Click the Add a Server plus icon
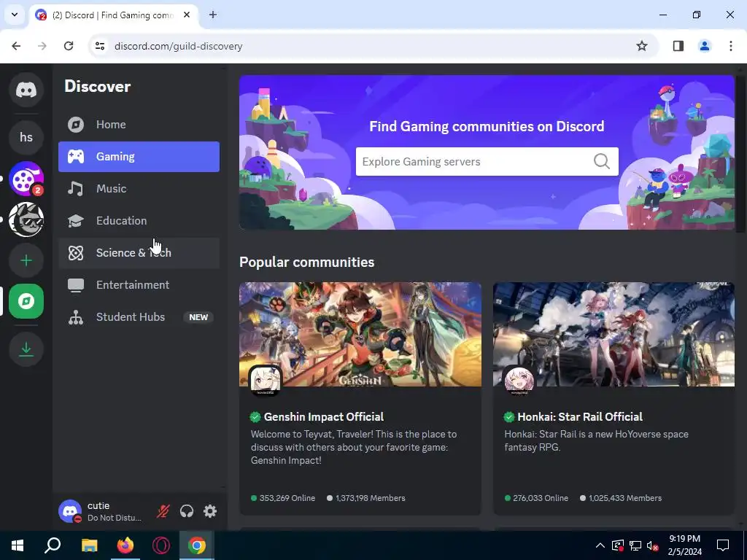This screenshot has width=747, height=560. tap(26, 260)
